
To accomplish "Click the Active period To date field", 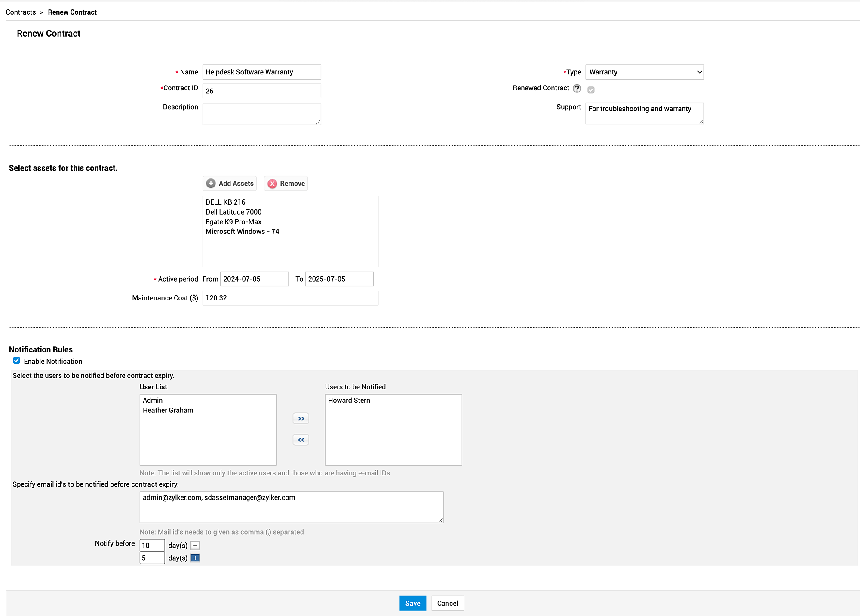I will tap(339, 279).
